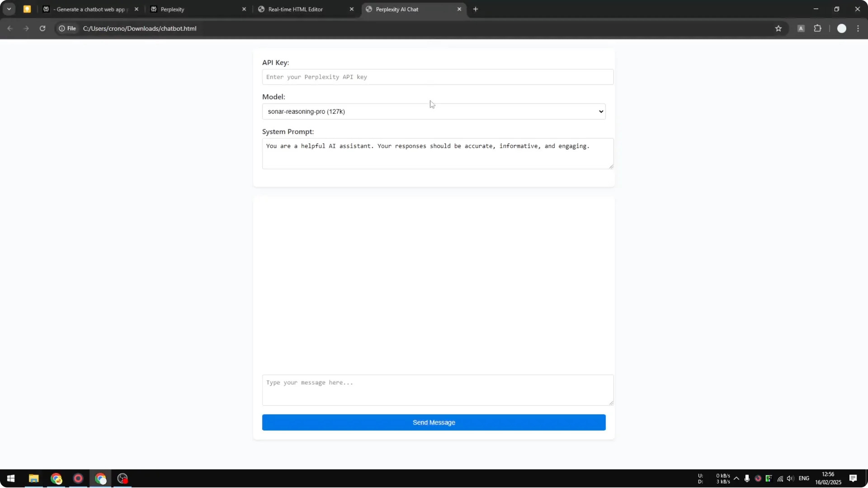
Task: Click the translate page icon in address bar
Action: click(801, 28)
